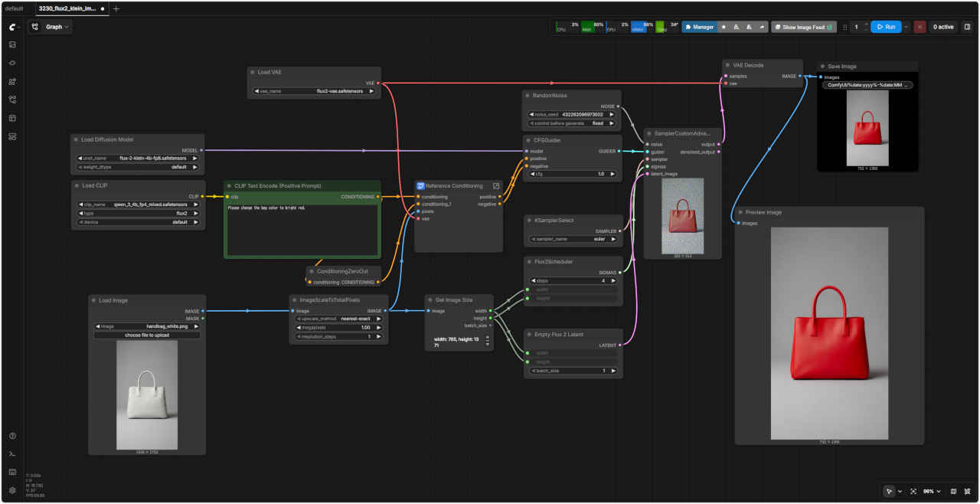This screenshot has height=504, width=980.
Task: Toggle link visibility icon at bottom right
Action: click(x=967, y=491)
